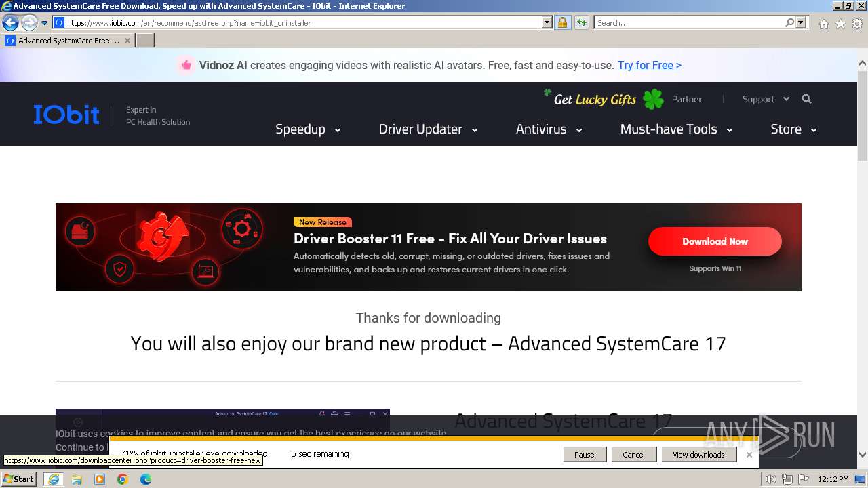Open Google Chrome from taskbar

click(123, 479)
